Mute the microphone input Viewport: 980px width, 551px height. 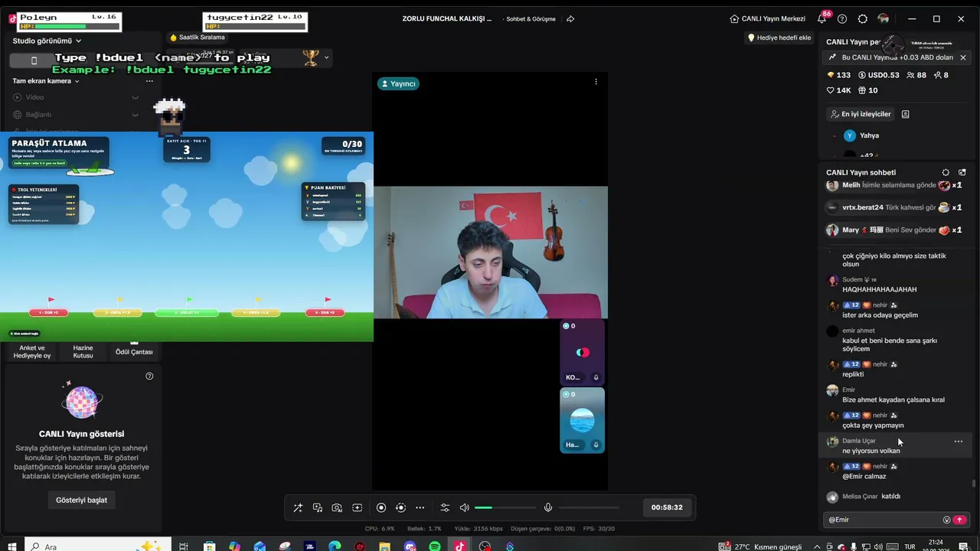(548, 507)
